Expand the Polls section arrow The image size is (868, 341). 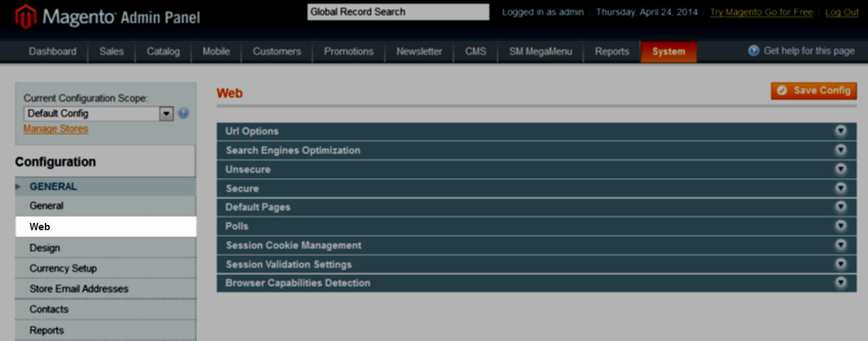[840, 226]
